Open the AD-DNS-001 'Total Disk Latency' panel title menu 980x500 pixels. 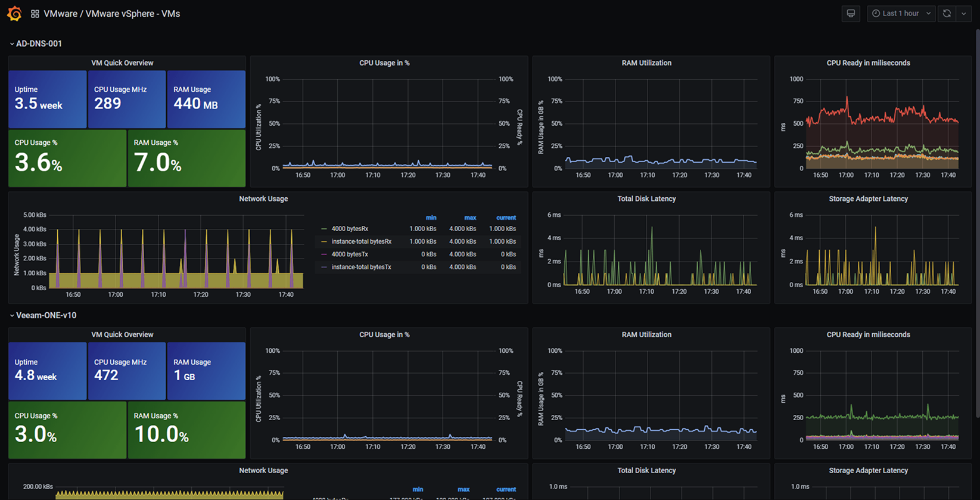pos(646,198)
